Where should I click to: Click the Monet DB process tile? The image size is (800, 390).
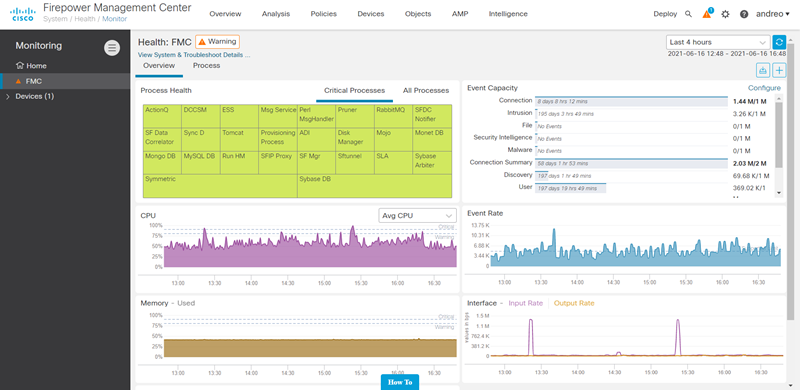(433, 139)
